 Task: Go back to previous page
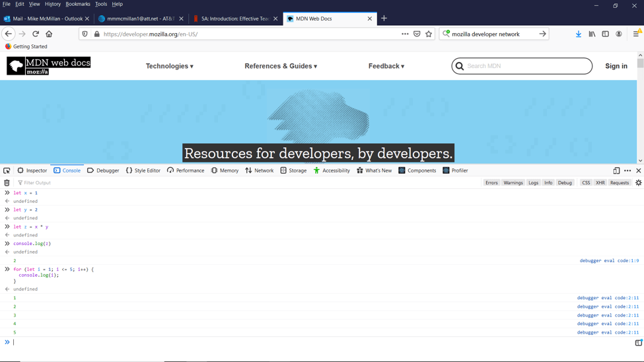(x=9, y=34)
